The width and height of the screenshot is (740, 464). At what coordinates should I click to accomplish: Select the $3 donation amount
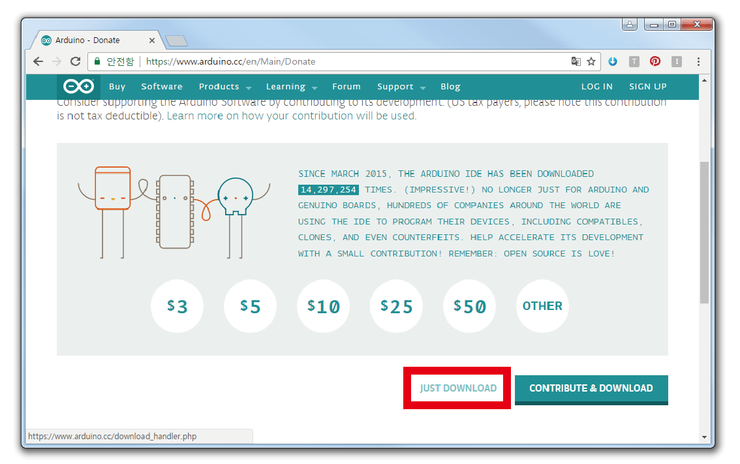[x=177, y=306]
